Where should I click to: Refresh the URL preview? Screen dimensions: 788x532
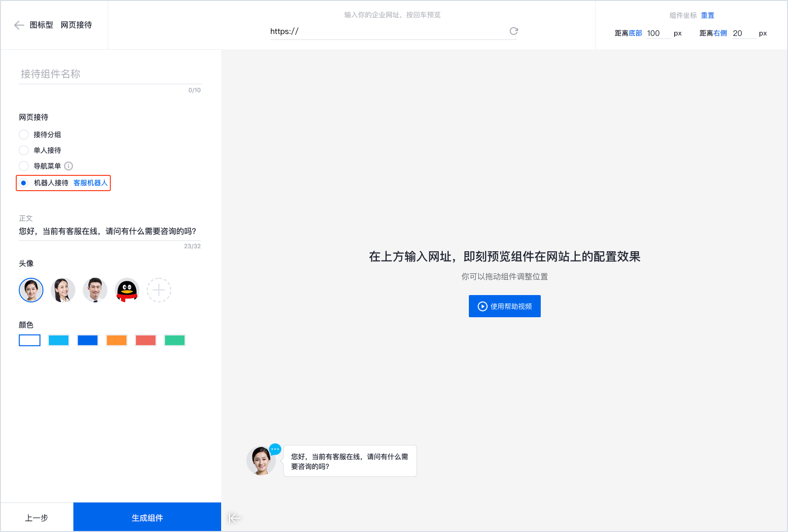click(514, 31)
